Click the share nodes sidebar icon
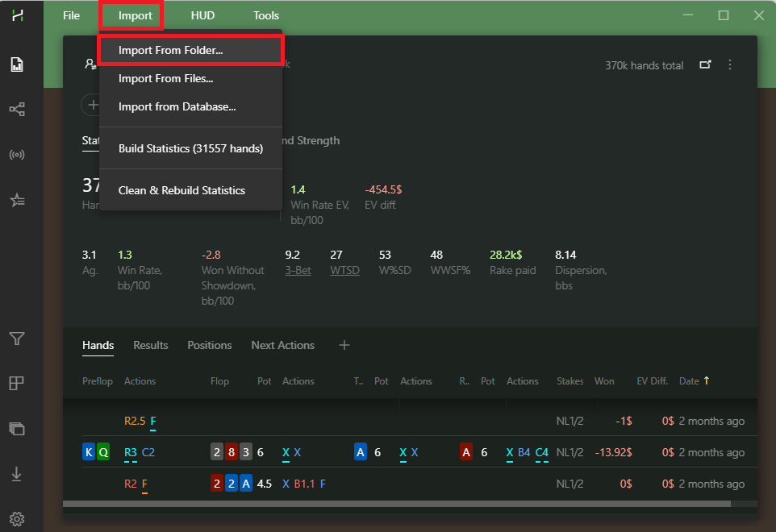Screen dimensions: 776x532 click(16, 109)
